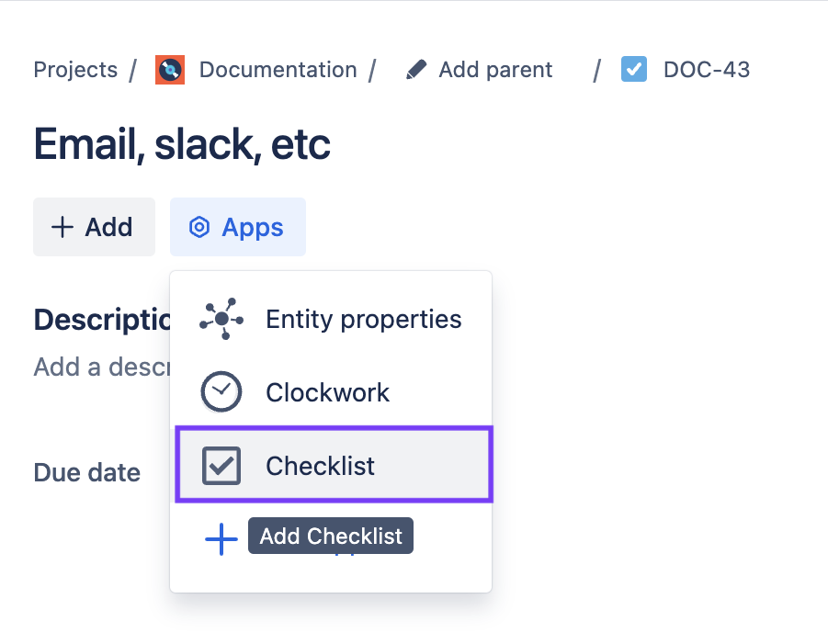Click the Due date field
This screenshot has width=828, height=644.
[86, 472]
